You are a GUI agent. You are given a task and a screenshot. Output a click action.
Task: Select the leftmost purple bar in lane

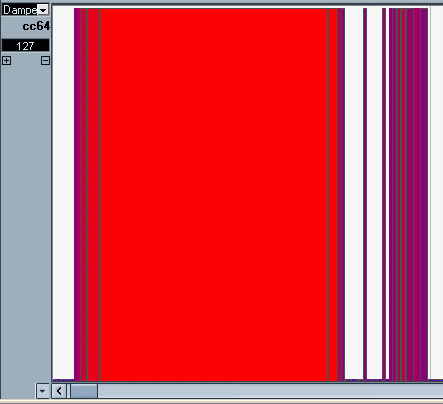point(77,195)
